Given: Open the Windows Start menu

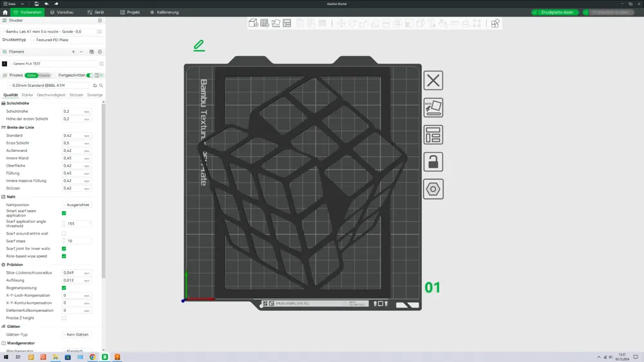Looking at the screenshot, I should point(6,357).
